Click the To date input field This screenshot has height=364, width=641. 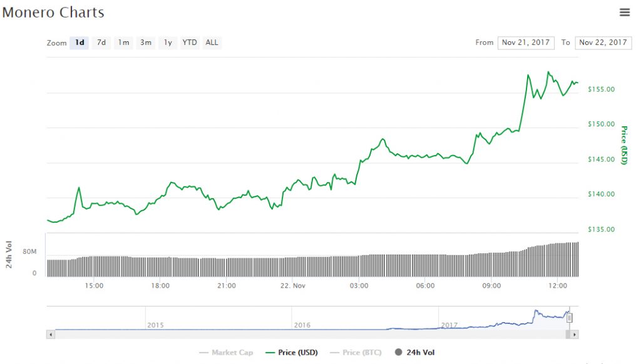tap(602, 43)
